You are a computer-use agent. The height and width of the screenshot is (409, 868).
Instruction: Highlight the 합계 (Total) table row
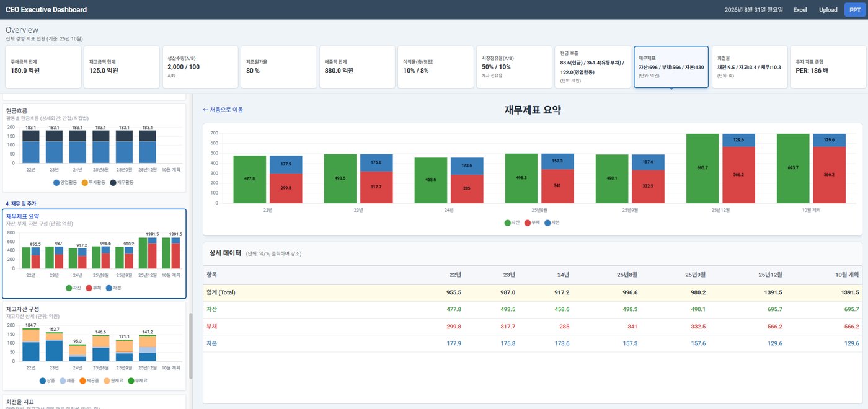tap(533, 292)
